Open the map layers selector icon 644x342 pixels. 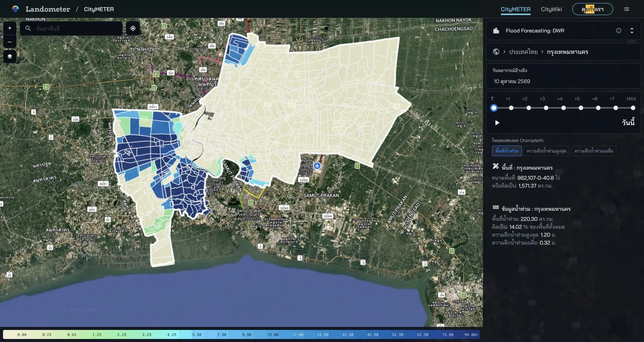[x=10, y=57]
